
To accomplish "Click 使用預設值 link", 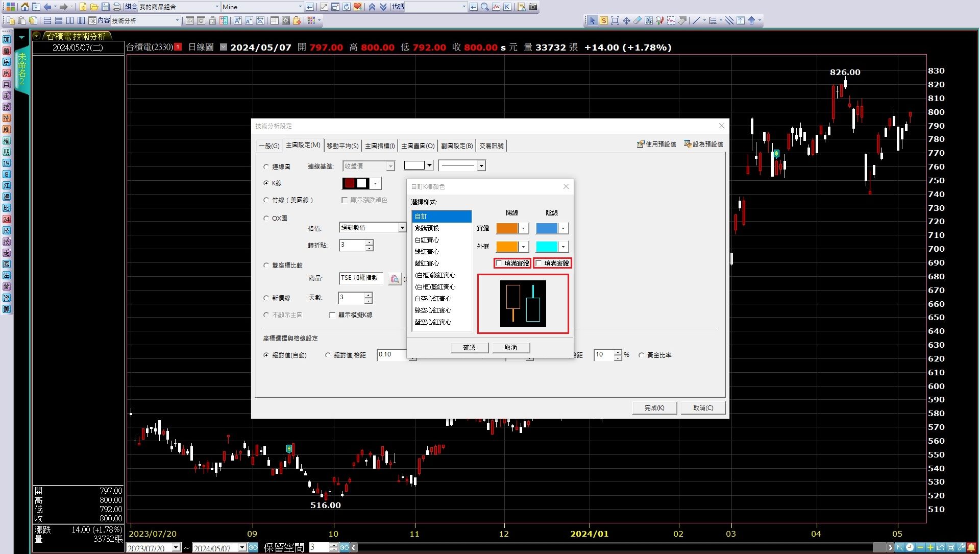I will coord(656,144).
